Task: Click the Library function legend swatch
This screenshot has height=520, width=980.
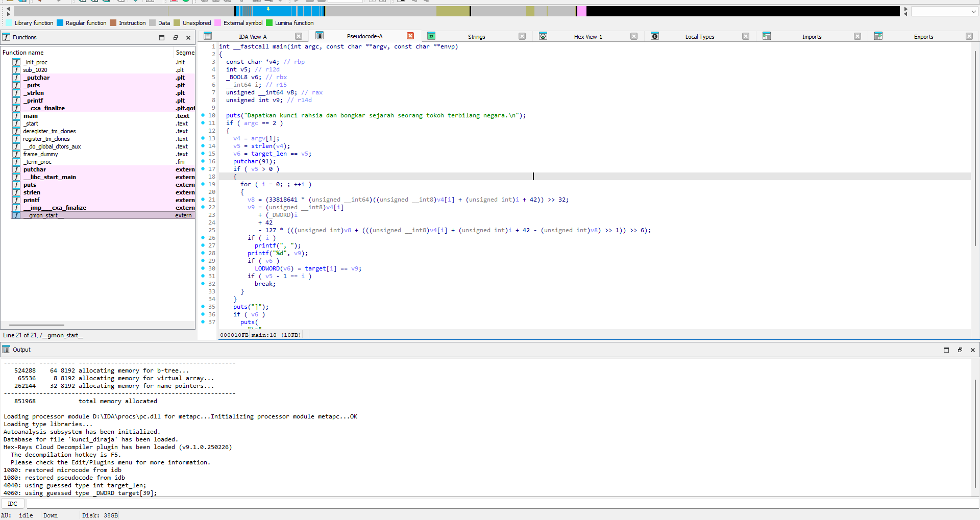Action: 9,23
